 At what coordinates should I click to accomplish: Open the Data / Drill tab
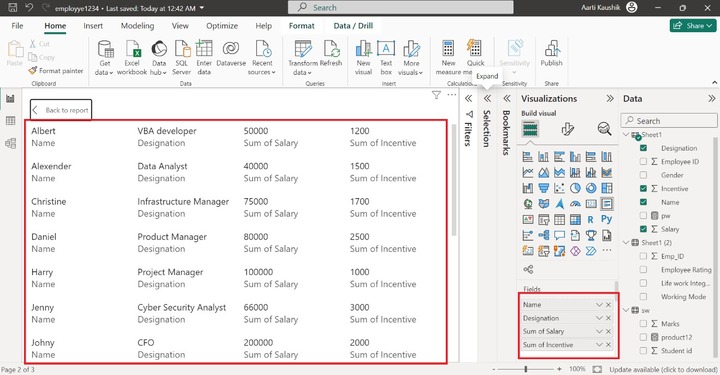point(353,26)
